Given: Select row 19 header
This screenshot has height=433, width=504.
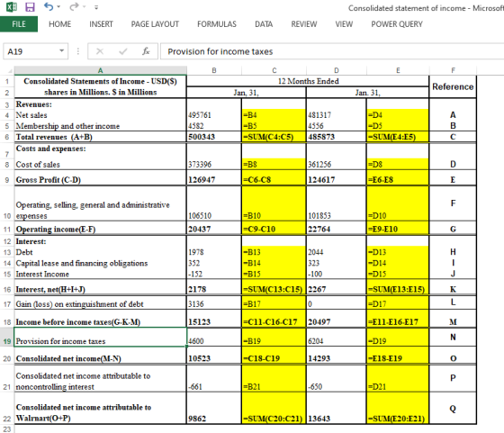Looking at the screenshot, I should click(x=7, y=338).
